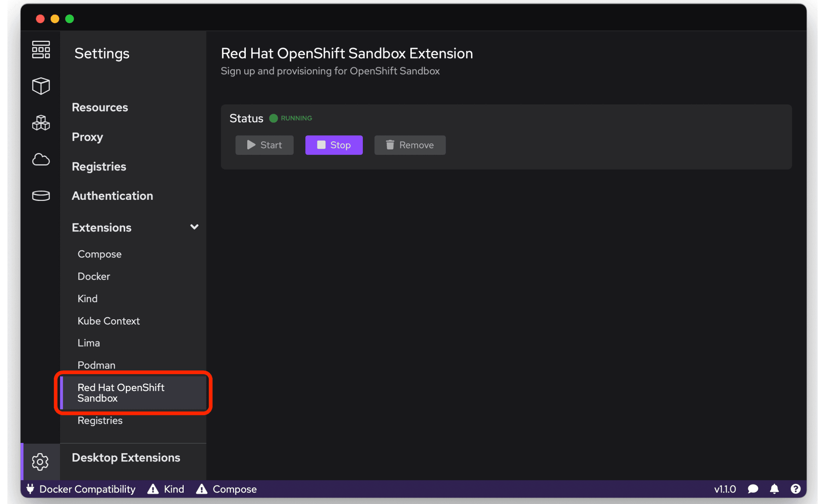Viewport: 825px width, 504px height.
Task: Open the Settings gear icon
Action: pos(40,462)
